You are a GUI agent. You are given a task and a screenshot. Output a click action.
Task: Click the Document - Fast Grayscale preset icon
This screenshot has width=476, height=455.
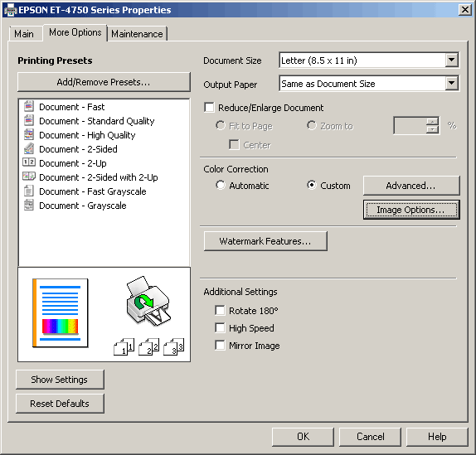click(29, 191)
